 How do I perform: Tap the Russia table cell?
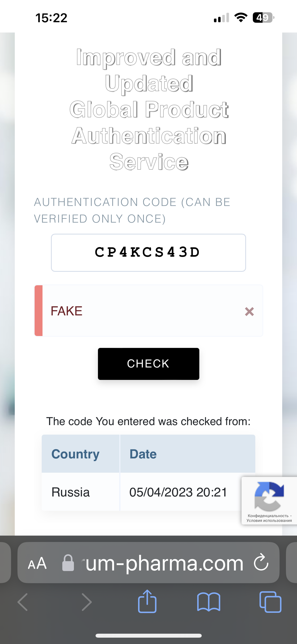pos(71,492)
